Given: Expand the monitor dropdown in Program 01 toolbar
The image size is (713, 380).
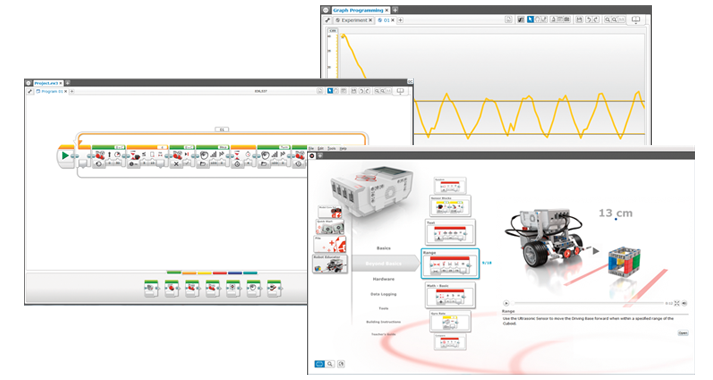Looking at the screenshot, I should click(x=401, y=92).
